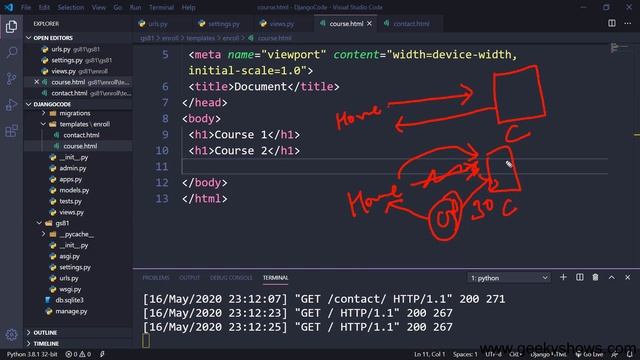The width and height of the screenshot is (640, 360).
Task: Open the Run and Debug view
Action: tap(11, 105)
